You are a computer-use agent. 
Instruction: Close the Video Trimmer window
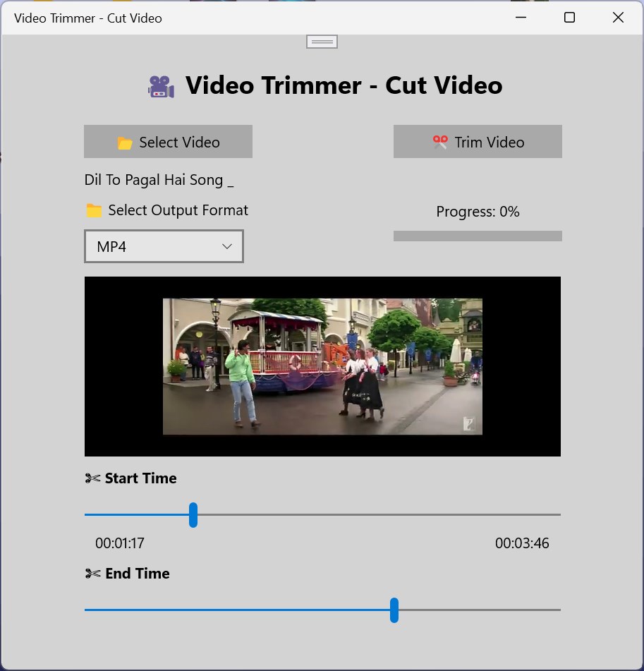point(618,18)
